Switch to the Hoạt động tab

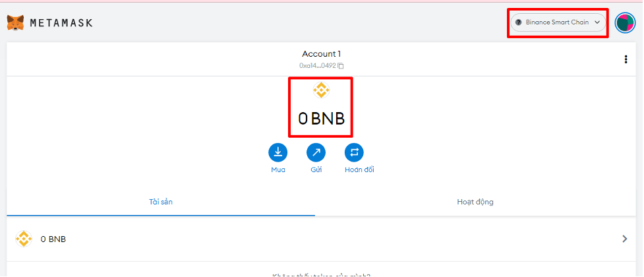[x=475, y=202]
